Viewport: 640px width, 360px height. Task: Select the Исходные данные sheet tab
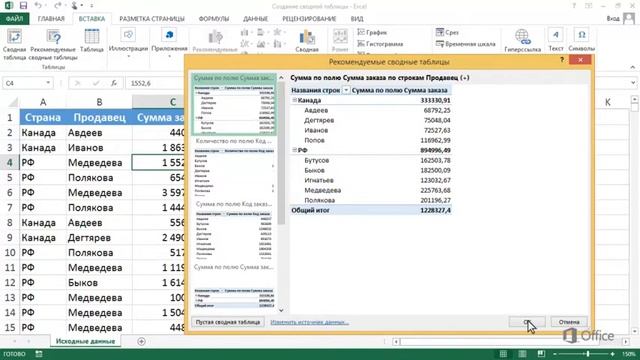tap(85, 341)
